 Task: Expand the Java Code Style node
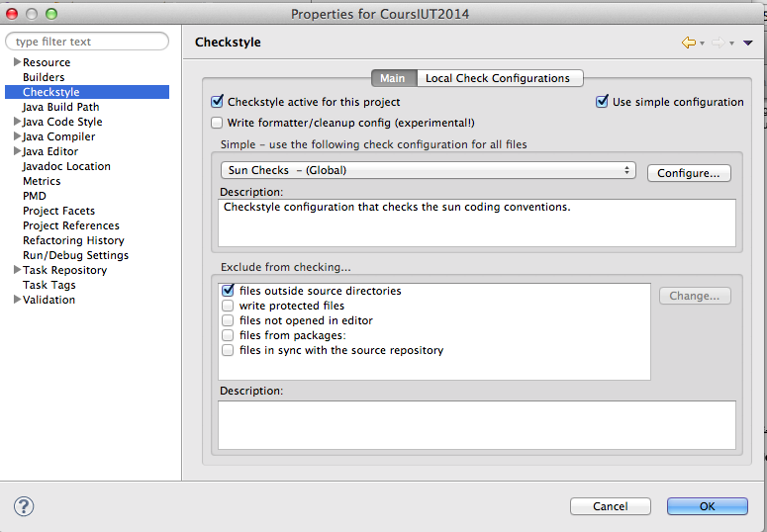[17, 122]
